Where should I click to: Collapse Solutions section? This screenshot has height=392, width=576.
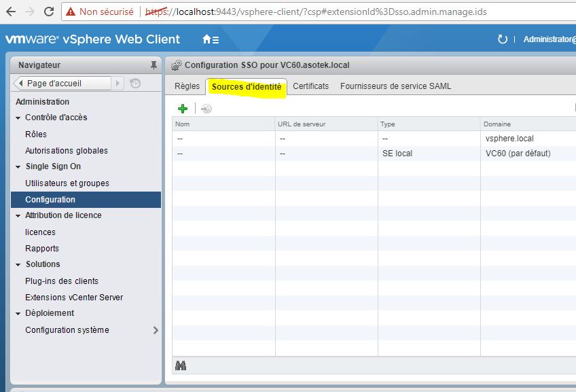coord(18,264)
